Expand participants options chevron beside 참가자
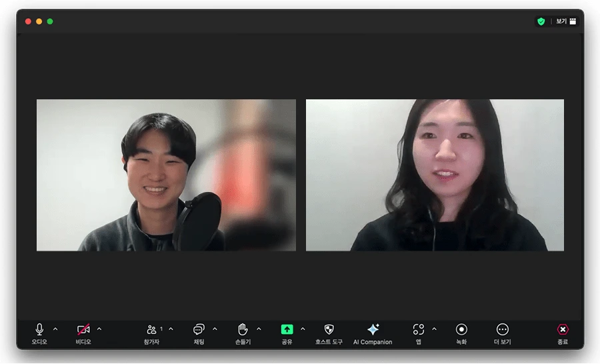The width and height of the screenshot is (600, 364). coord(171,329)
